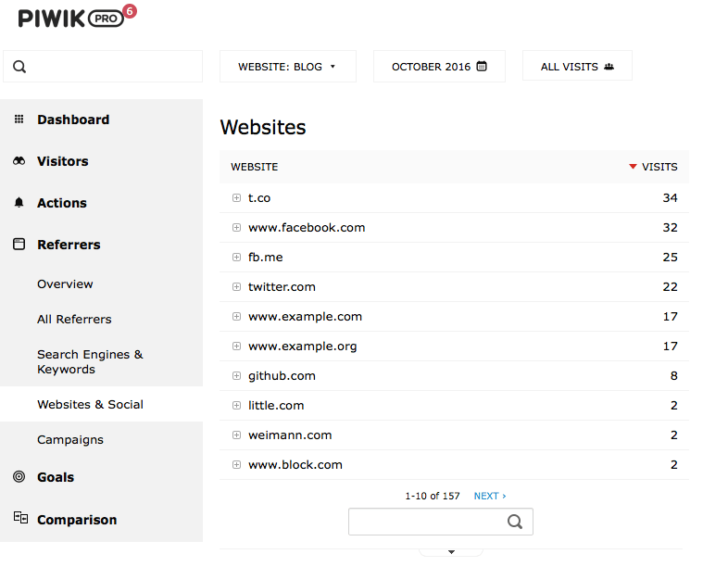The width and height of the screenshot is (728, 567).
Task: Click the Visitors binoculars icon
Action: coord(19,161)
